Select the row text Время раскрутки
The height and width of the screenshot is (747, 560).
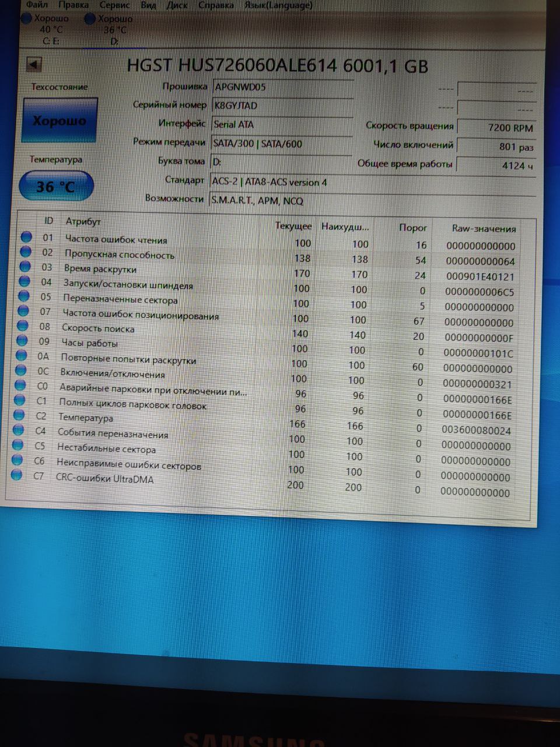click(100, 270)
